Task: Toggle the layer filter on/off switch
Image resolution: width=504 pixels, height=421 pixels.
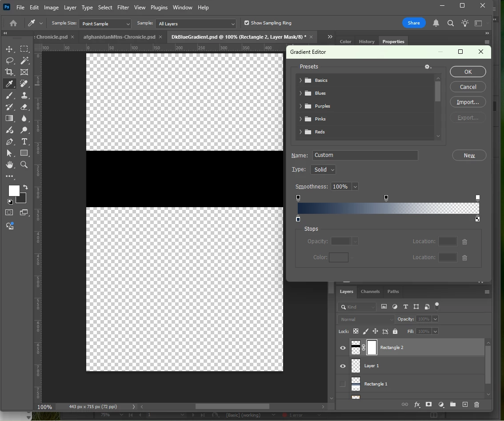Action: pos(437,305)
